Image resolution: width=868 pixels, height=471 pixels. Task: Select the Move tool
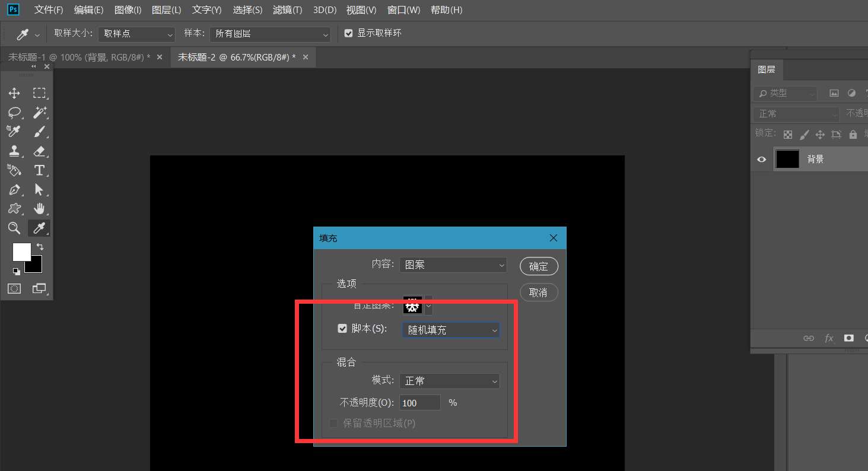pyautogui.click(x=15, y=93)
